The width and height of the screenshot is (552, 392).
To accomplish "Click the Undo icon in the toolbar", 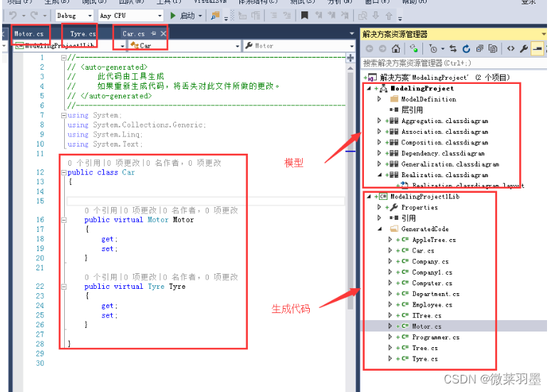I will (13, 16).
